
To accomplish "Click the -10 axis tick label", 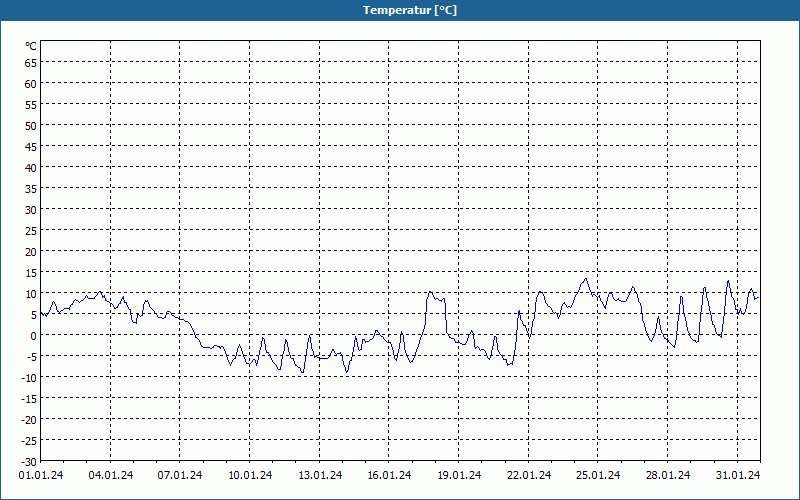I will coord(29,378).
